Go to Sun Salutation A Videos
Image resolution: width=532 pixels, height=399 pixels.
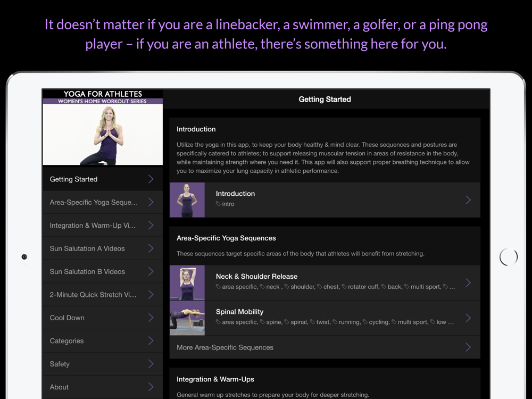click(103, 248)
